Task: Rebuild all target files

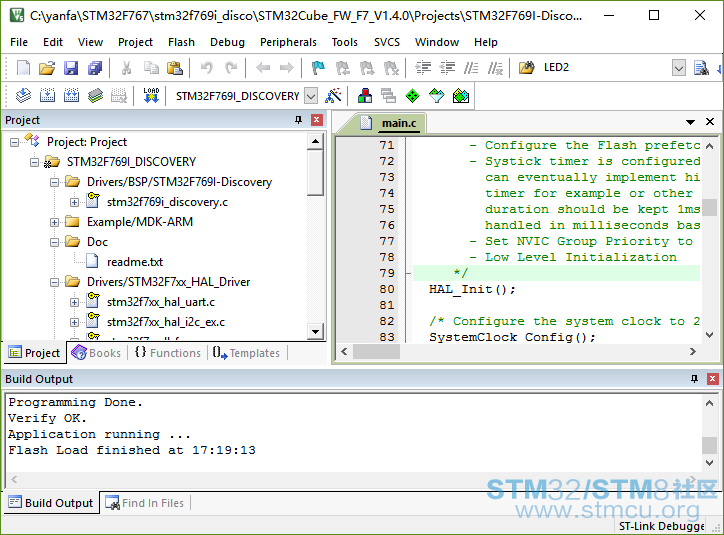Action: [x=71, y=96]
